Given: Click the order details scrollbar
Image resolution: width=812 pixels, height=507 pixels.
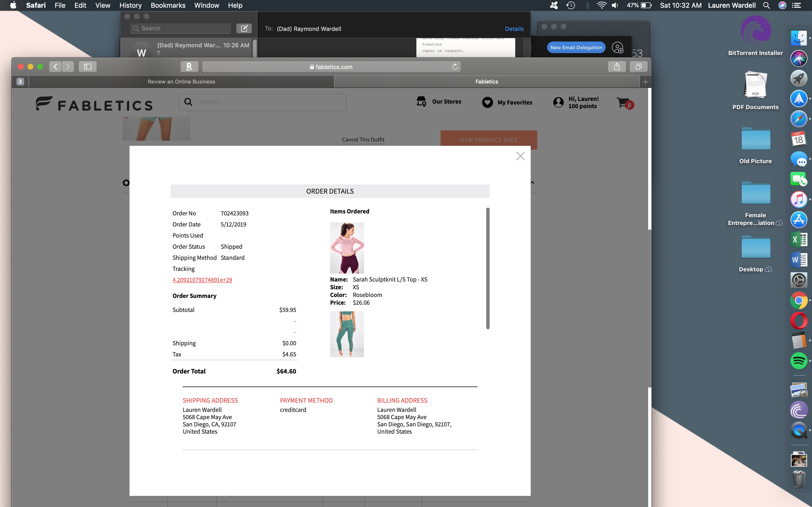Looking at the screenshot, I should coord(488,268).
